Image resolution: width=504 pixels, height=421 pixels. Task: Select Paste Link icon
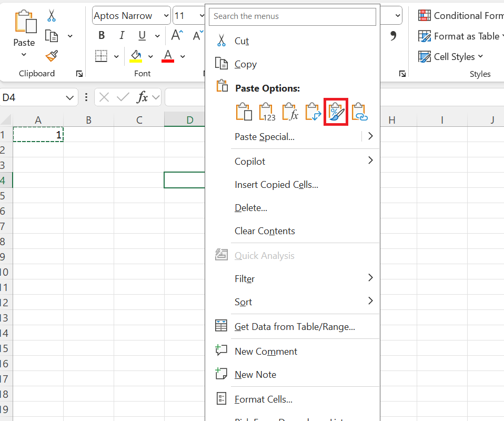pos(359,112)
